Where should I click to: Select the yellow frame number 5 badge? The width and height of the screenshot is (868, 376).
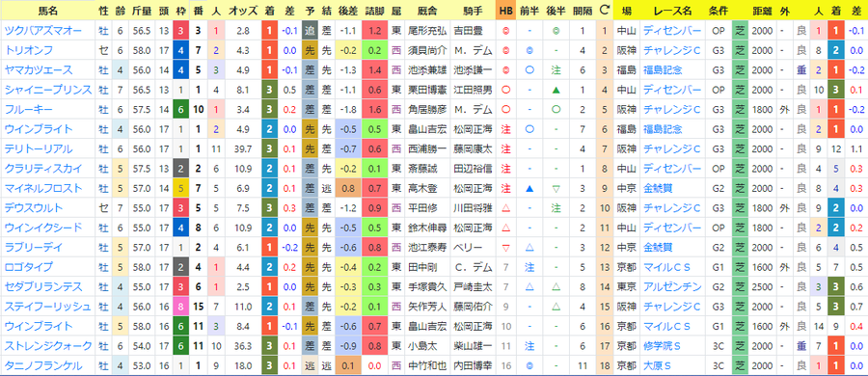(x=181, y=188)
